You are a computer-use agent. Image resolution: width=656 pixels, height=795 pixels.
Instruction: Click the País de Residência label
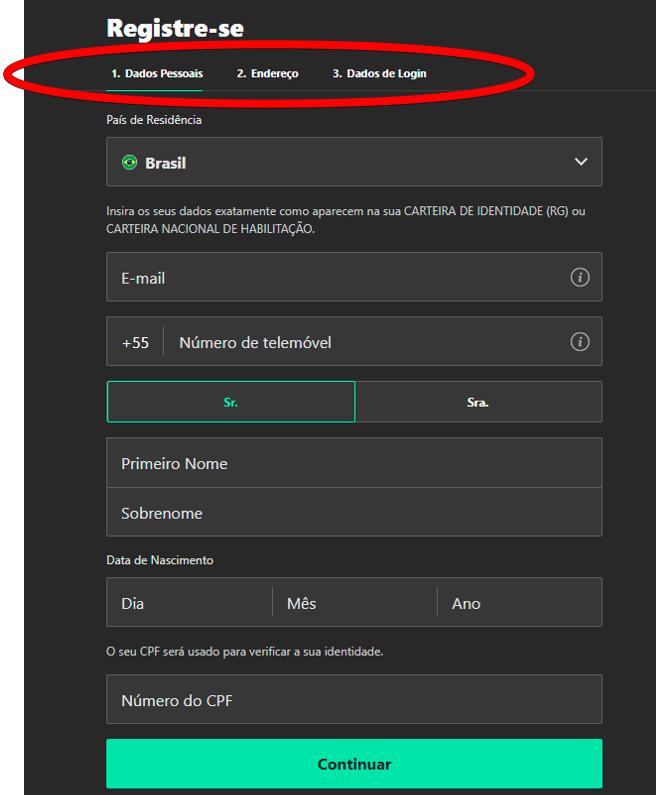[154, 120]
